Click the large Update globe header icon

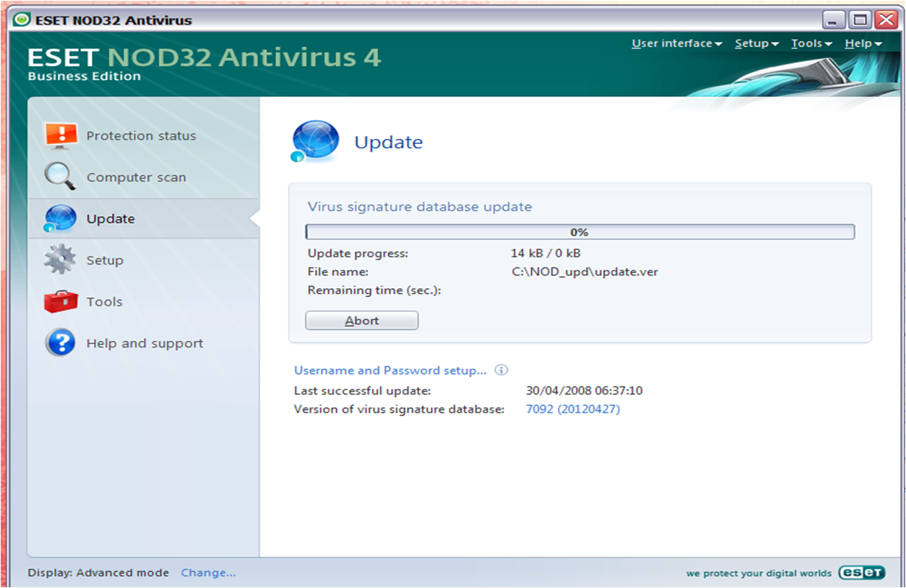click(315, 142)
